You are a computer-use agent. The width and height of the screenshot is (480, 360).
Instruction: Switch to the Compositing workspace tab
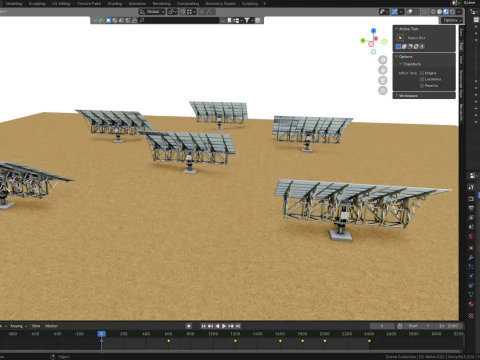click(188, 3)
